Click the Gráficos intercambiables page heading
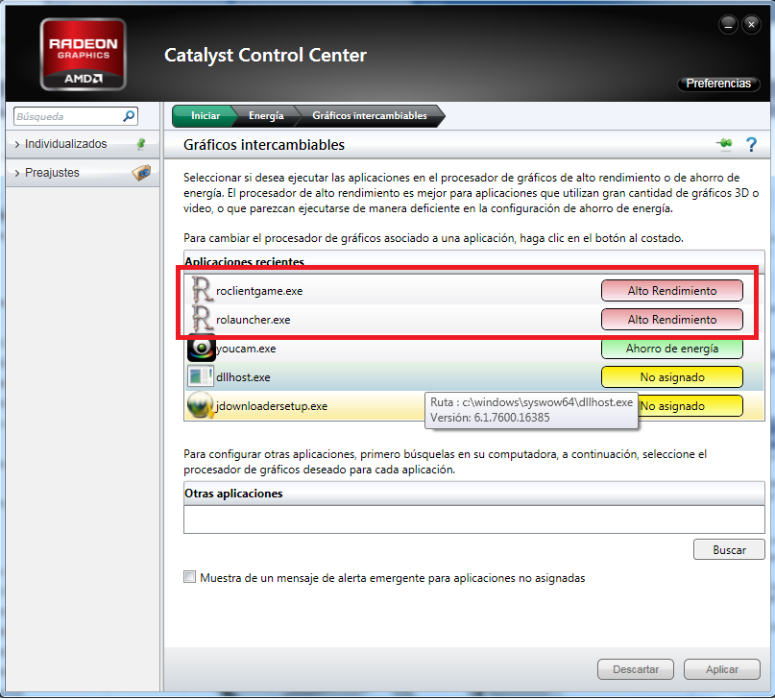This screenshot has width=775, height=700. pyautogui.click(x=264, y=144)
